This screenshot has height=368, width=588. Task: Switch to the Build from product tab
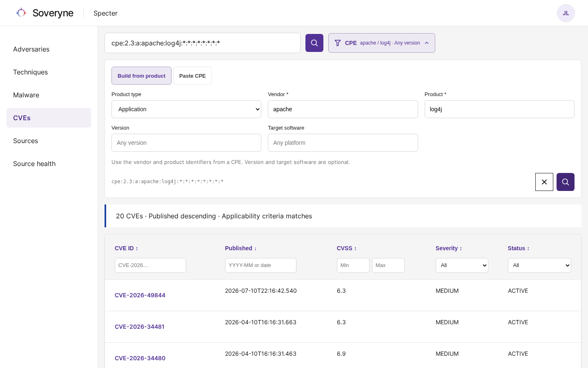pos(141,76)
